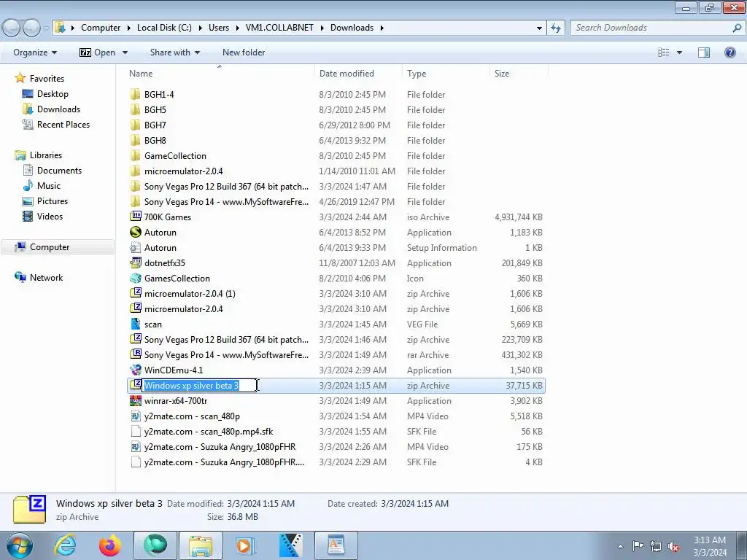Image resolution: width=747 pixels, height=560 pixels.
Task: Sort by Date modified column header
Action: [x=358, y=74]
